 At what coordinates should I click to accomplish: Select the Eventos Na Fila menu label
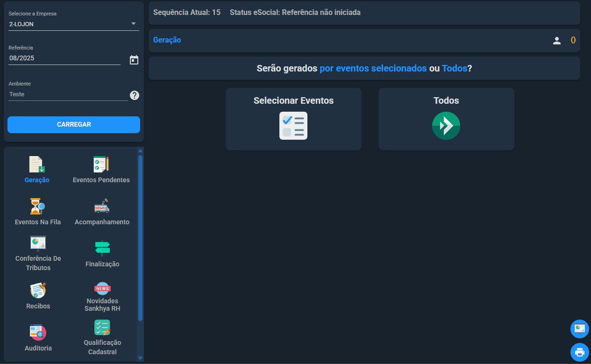pos(38,222)
